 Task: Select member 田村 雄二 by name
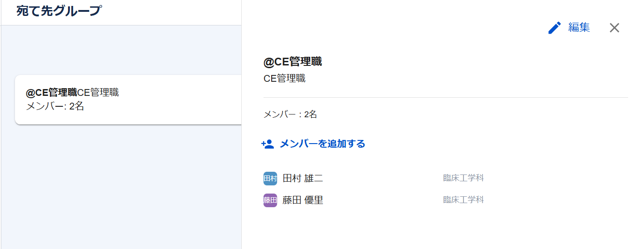click(x=302, y=179)
